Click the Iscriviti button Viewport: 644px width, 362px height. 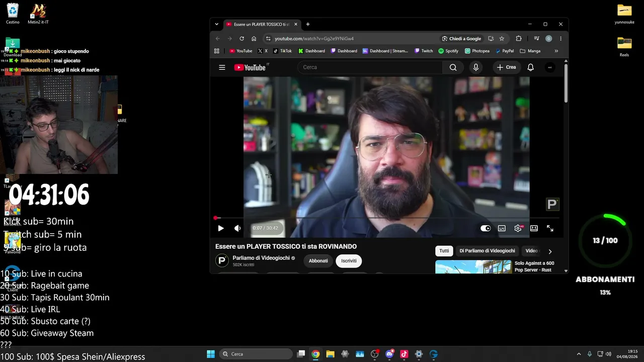(x=349, y=261)
